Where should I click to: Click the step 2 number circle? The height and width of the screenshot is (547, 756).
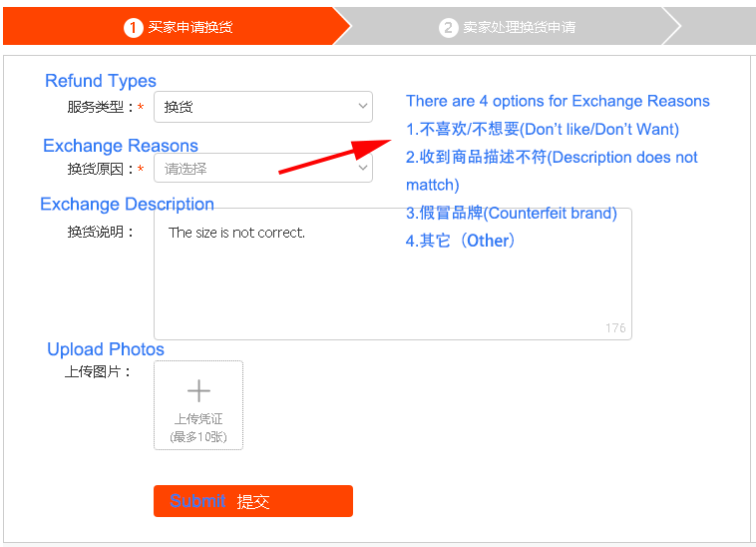coord(448,27)
